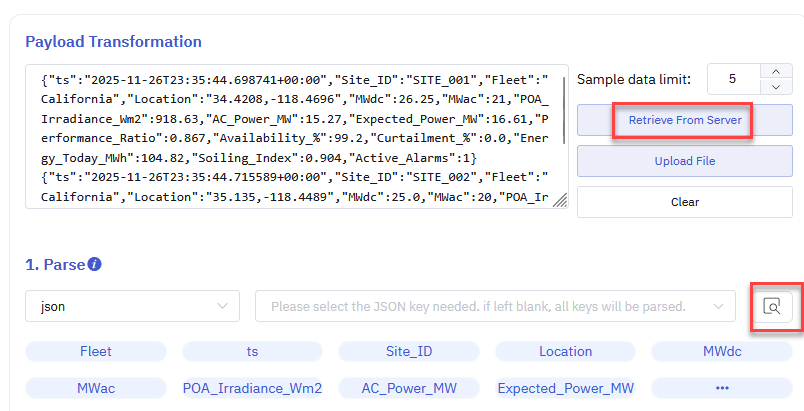This screenshot has height=411, width=804.
Task: Select the ts key tag
Action: [x=252, y=351]
